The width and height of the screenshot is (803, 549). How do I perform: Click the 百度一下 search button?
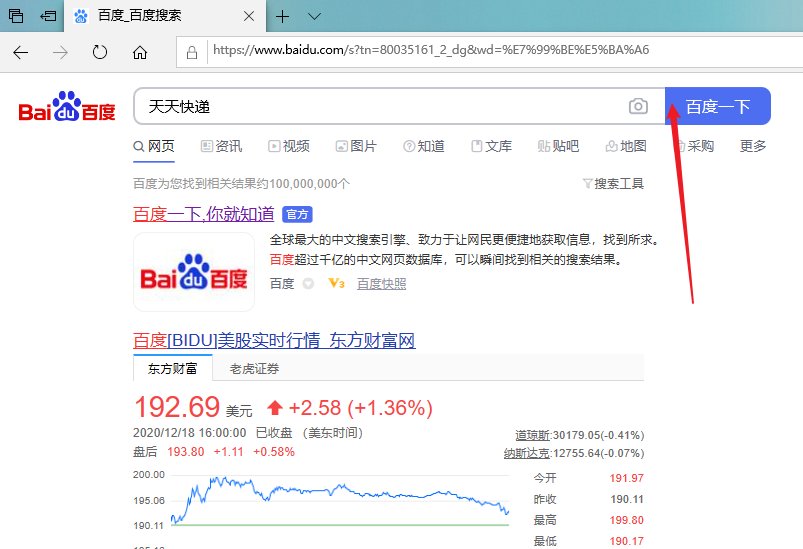click(x=717, y=106)
